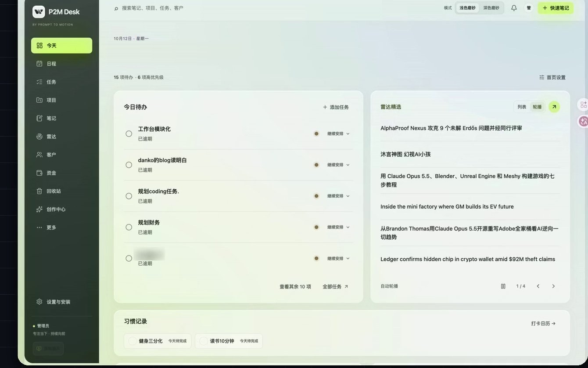588x368 pixels.
Task: Click the 快速笔记 button
Action: point(556,8)
